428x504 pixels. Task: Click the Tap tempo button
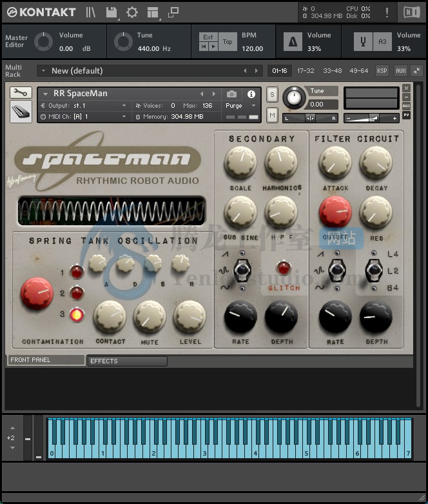point(228,42)
